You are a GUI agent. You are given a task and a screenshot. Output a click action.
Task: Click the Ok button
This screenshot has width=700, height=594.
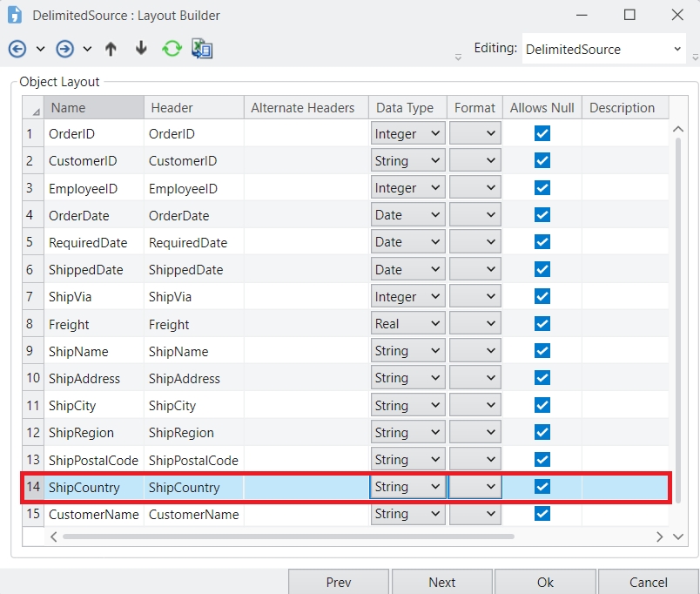pos(545,582)
